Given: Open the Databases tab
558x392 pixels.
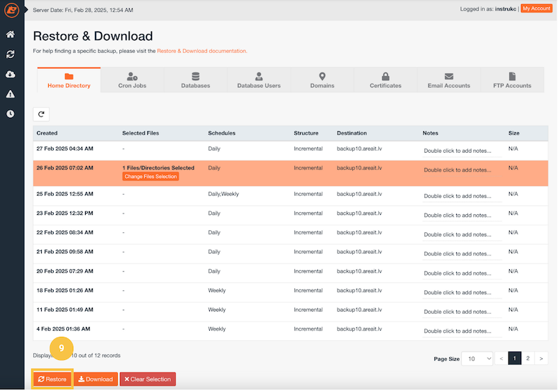Looking at the screenshot, I should click(x=195, y=80).
